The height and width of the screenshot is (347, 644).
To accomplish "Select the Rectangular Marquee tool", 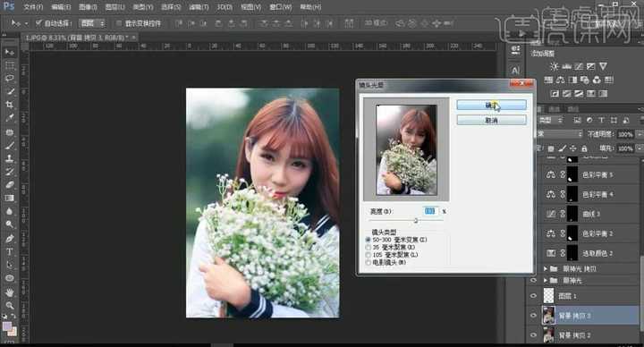I will [10, 65].
